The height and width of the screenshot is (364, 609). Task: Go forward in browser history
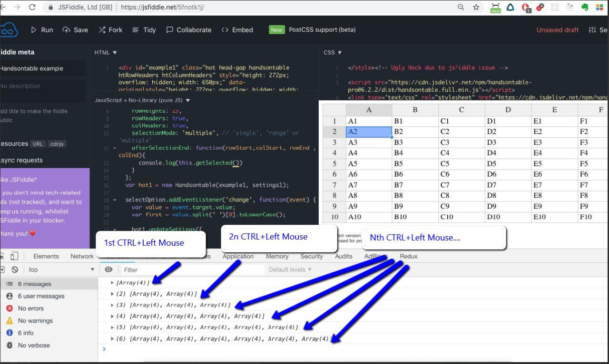point(17,7)
